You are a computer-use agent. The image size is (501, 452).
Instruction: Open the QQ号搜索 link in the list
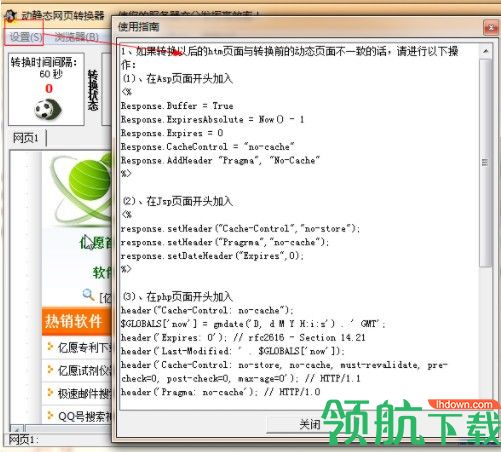click(x=85, y=416)
